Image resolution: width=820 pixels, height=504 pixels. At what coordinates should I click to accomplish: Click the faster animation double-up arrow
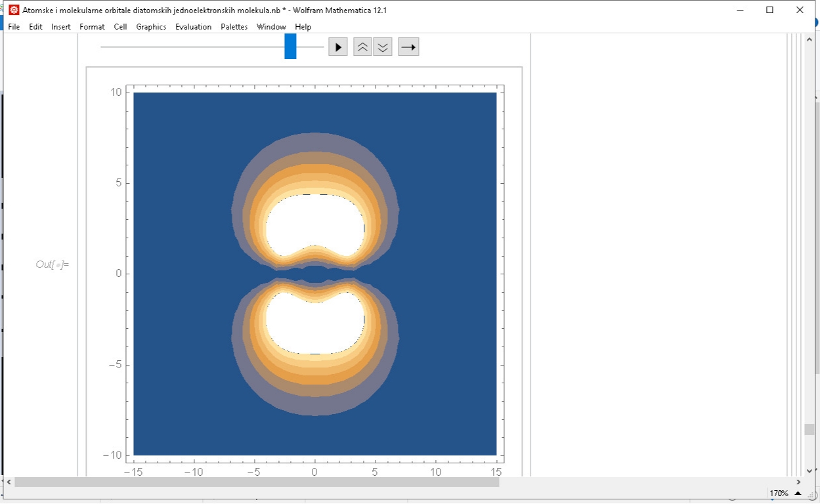[x=362, y=47]
